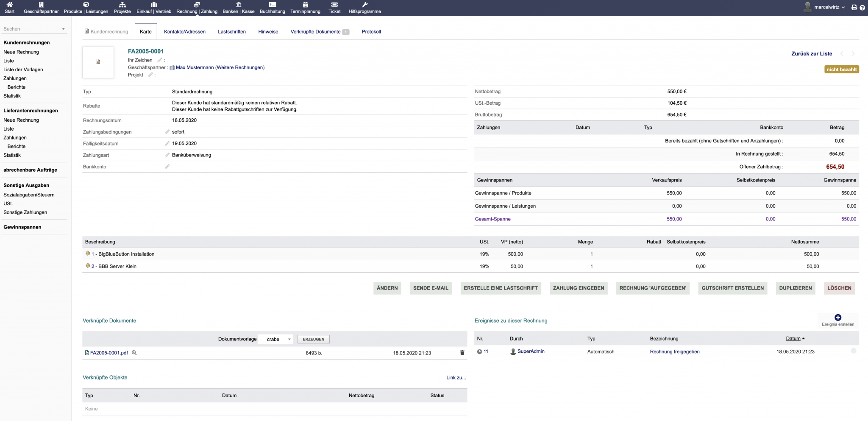Screen dimensions: 868x421
Task: Click SENDE E-MAIL button
Action: pyautogui.click(x=431, y=288)
